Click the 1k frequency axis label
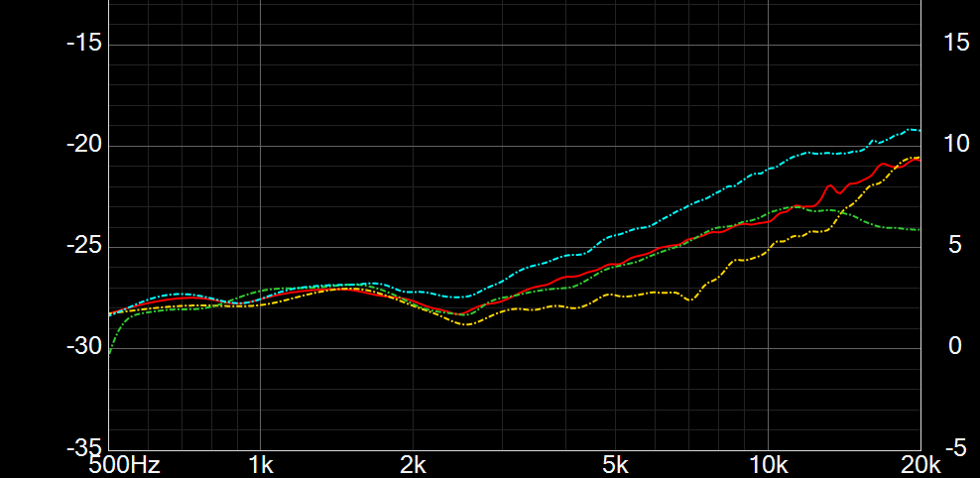 coord(261,465)
